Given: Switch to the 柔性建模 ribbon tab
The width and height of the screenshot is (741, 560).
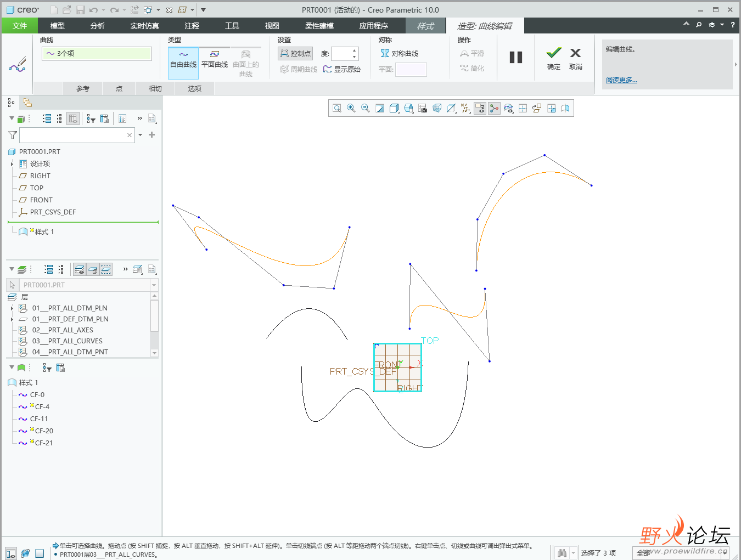Looking at the screenshot, I should [x=319, y=26].
